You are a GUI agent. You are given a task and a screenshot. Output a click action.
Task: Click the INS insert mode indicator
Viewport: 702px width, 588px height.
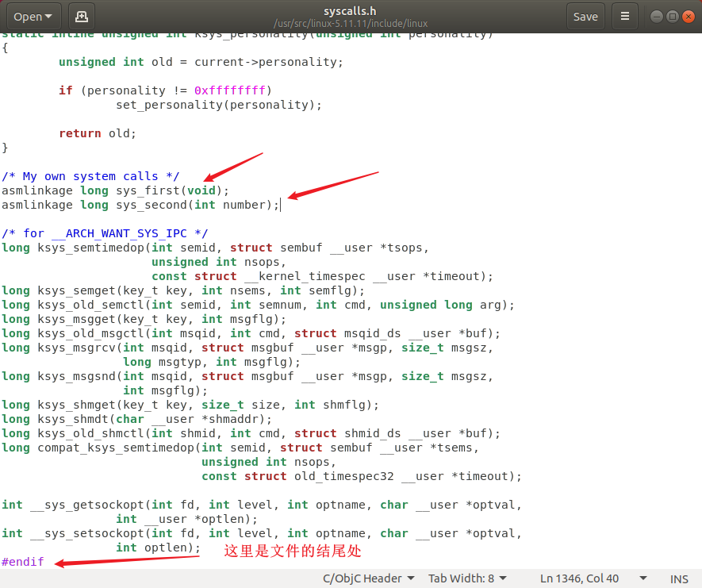(x=679, y=579)
